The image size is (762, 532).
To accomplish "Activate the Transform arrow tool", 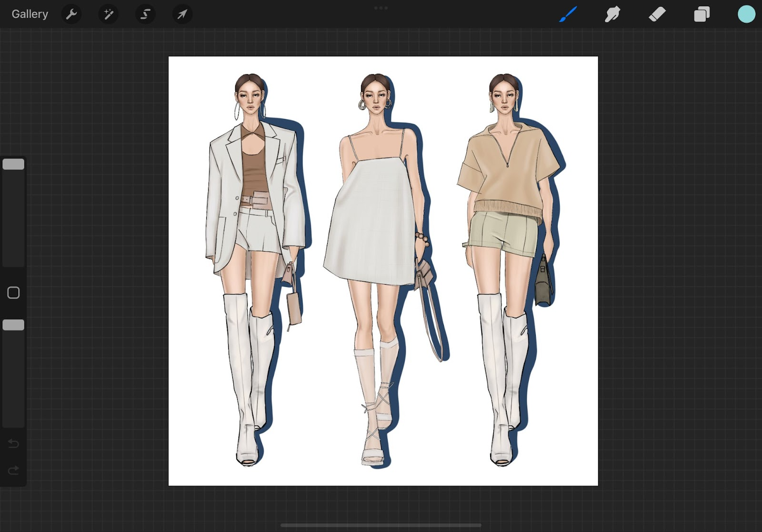I will coord(182,14).
